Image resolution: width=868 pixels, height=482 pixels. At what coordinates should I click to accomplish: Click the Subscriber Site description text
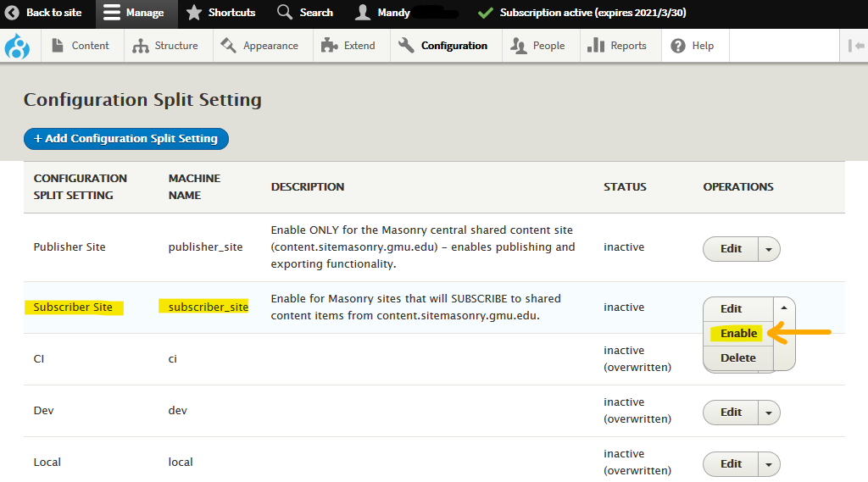click(x=415, y=307)
